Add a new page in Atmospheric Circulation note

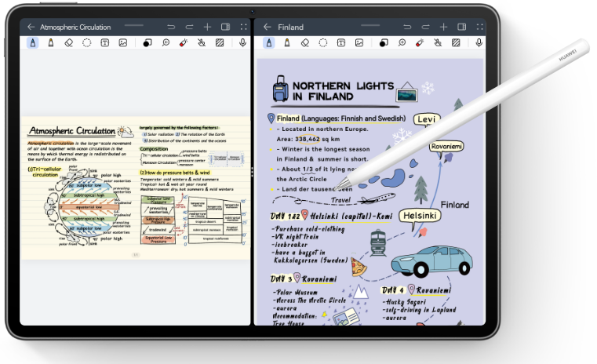(x=207, y=27)
